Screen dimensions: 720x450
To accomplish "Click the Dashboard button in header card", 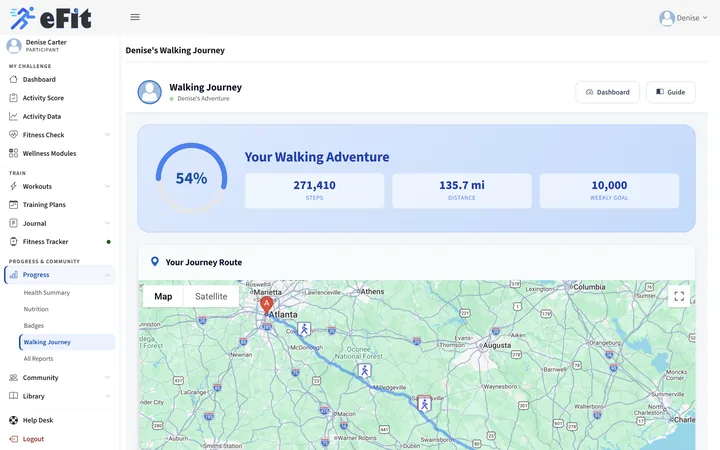I will [x=607, y=92].
